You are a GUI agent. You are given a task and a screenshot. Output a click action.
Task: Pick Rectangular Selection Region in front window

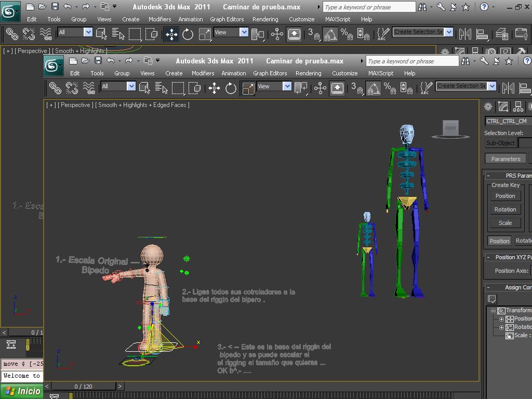pyautogui.click(x=178, y=88)
